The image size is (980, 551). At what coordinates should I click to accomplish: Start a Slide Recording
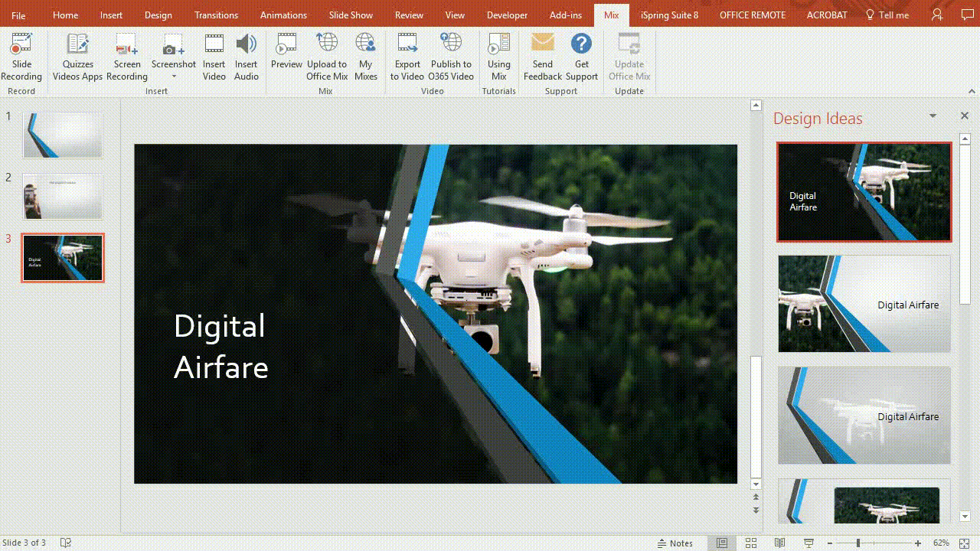click(x=21, y=54)
